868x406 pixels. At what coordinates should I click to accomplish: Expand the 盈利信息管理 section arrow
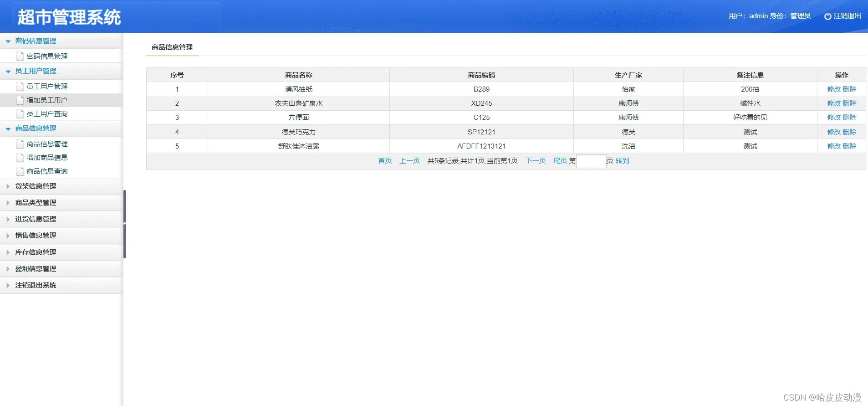[8, 268]
